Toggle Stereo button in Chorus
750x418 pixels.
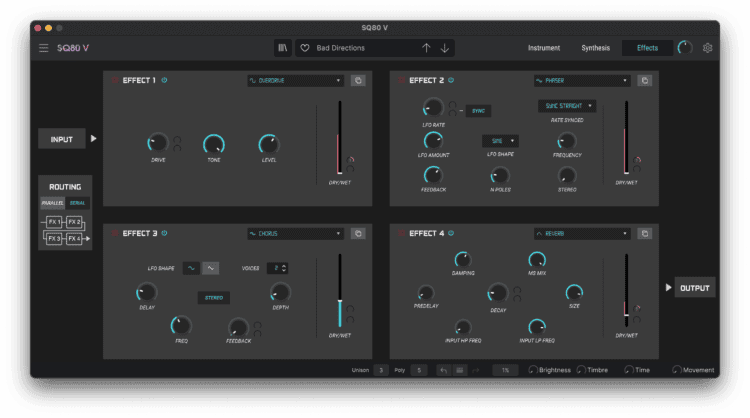tap(214, 298)
